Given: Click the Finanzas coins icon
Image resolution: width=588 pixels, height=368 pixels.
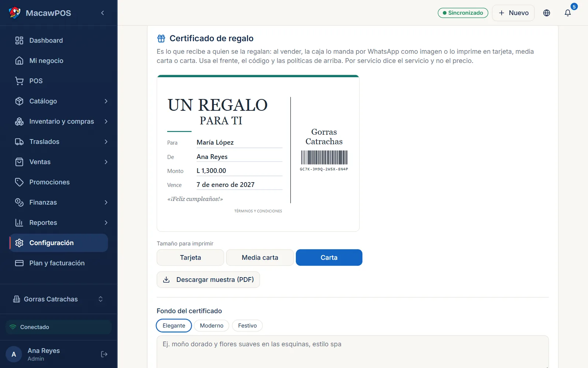Looking at the screenshot, I should point(19,202).
